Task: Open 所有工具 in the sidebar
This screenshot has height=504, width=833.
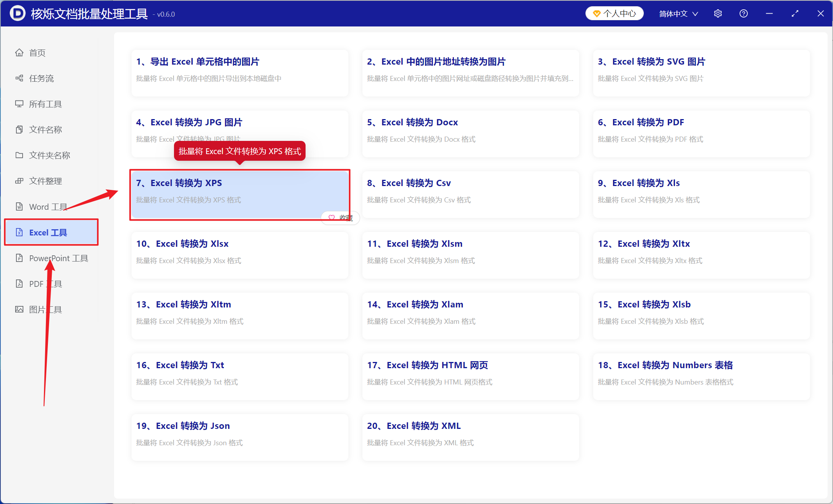Action: pos(51,104)
